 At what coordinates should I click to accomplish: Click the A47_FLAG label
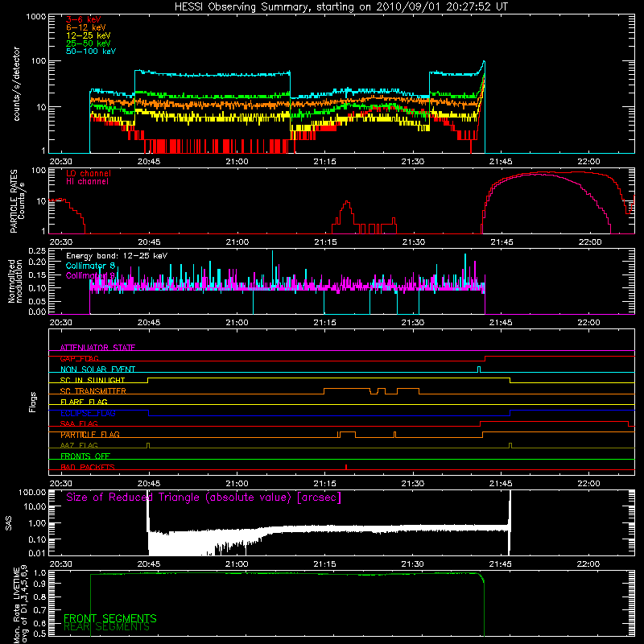[79, 445]
